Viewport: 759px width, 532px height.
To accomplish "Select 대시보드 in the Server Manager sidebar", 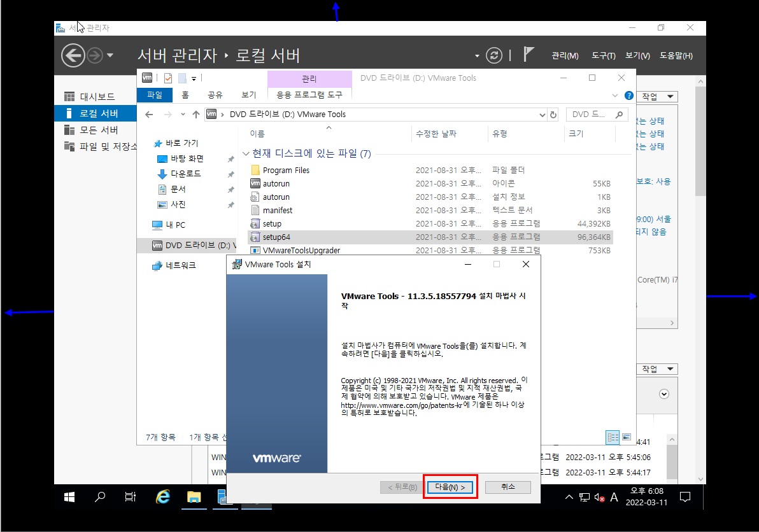I will (96, 97).
